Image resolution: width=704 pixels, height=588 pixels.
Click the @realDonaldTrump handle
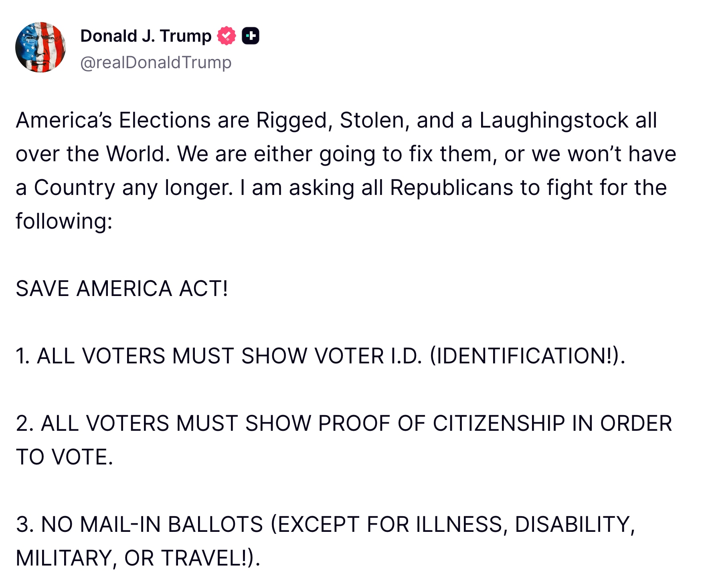[156, 62]
